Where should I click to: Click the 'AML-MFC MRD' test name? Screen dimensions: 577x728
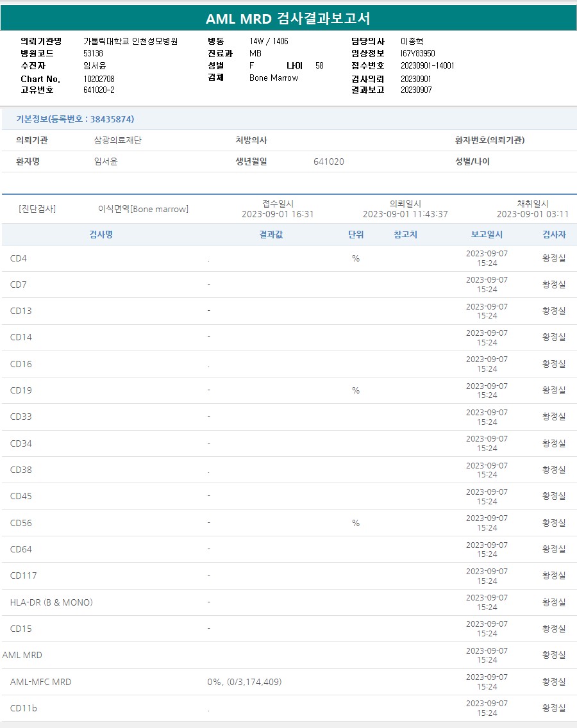point(41,682)
